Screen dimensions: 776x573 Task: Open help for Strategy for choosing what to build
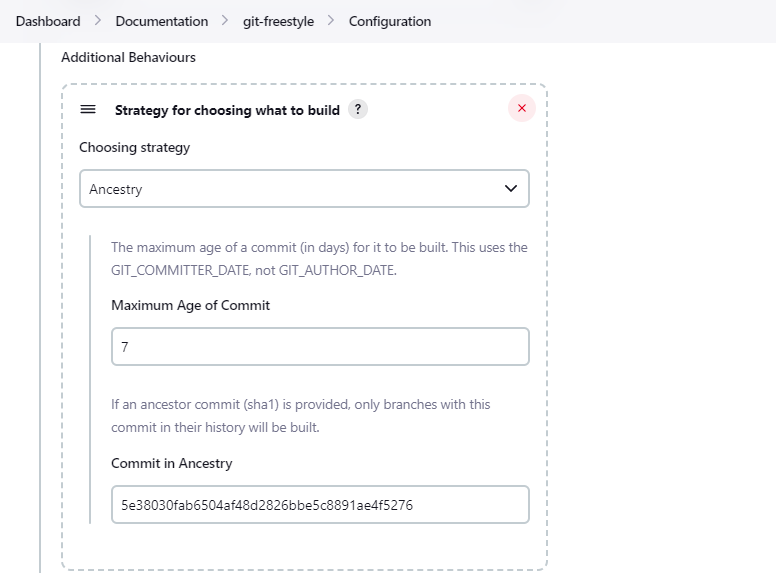(358, 109)
